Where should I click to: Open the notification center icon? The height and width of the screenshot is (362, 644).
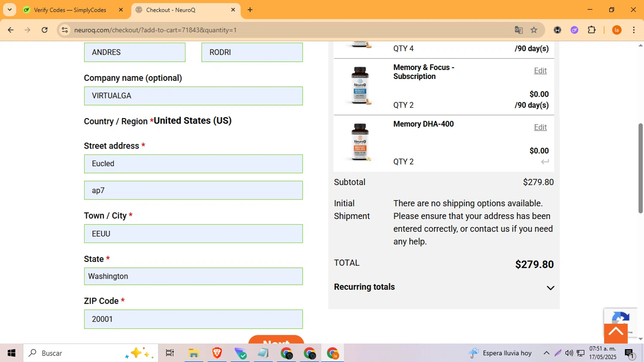click(629, 353)
